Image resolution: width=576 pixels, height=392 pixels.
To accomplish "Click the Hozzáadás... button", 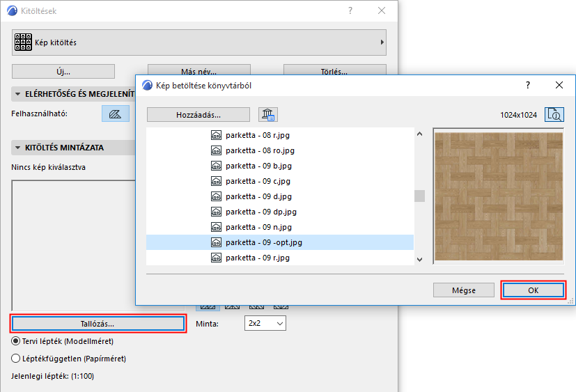I will 199,115.
